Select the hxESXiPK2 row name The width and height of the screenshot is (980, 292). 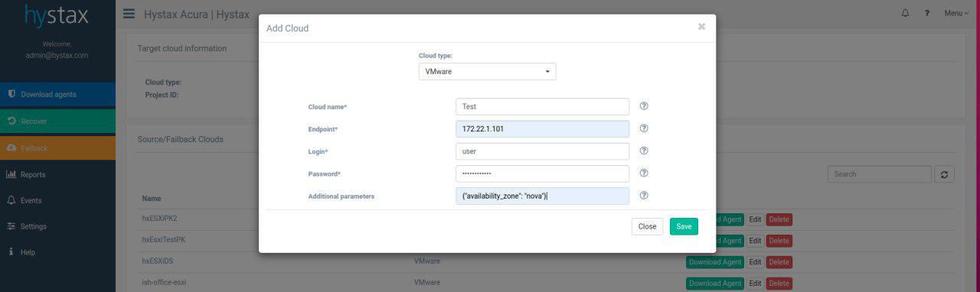coord(160,219)
